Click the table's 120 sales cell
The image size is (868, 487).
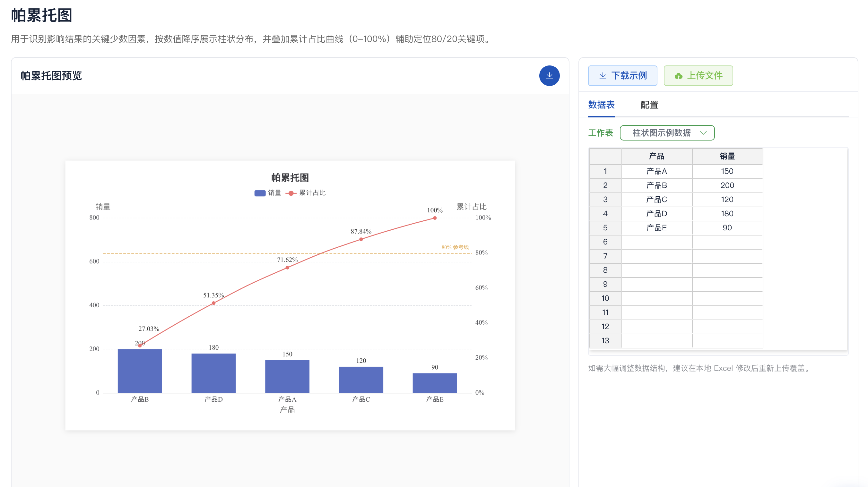pos(727,200)
